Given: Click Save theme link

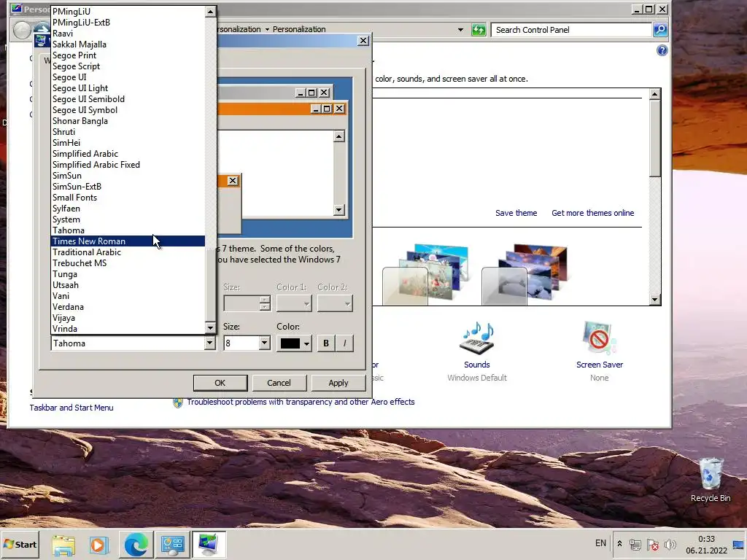Looking at the screenshot, I should [516, 213].
